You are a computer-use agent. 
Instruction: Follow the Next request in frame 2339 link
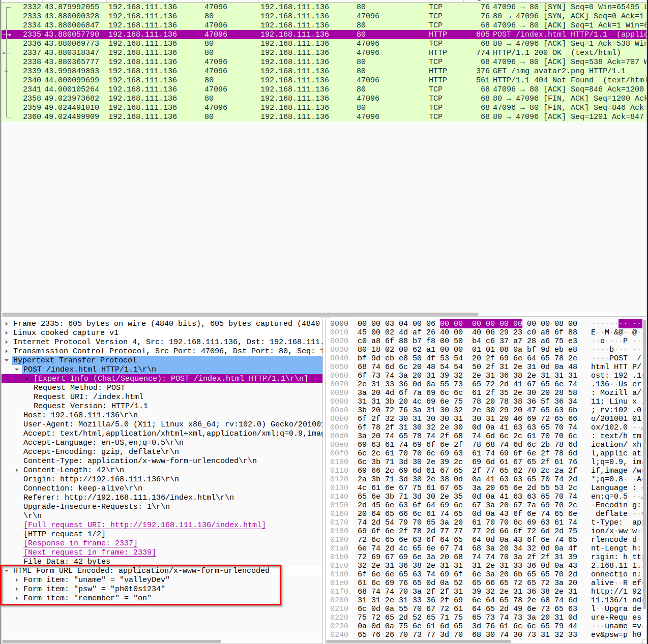(90, 553)
